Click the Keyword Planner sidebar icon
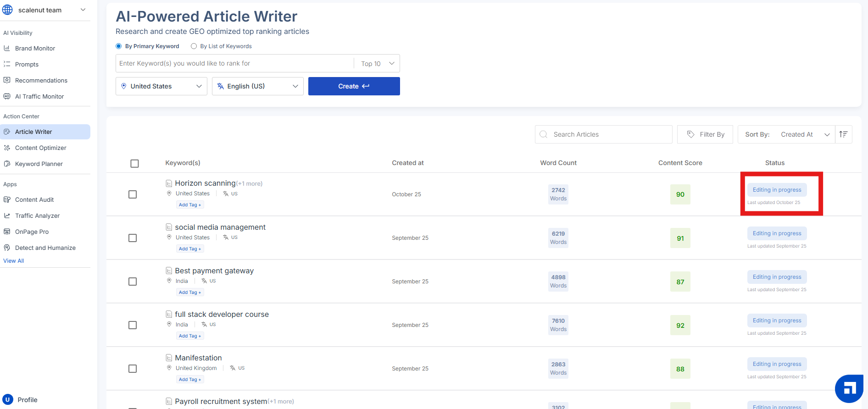This screenshot has width=868, height=409. (x=7, y=164)
